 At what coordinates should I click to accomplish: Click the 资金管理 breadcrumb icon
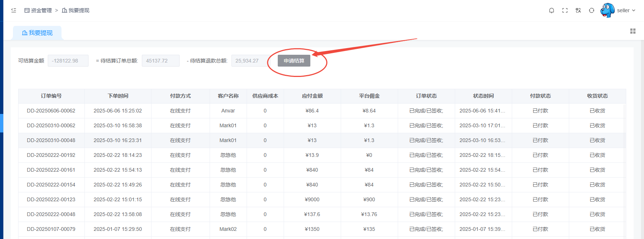click(x=27, y=10)
